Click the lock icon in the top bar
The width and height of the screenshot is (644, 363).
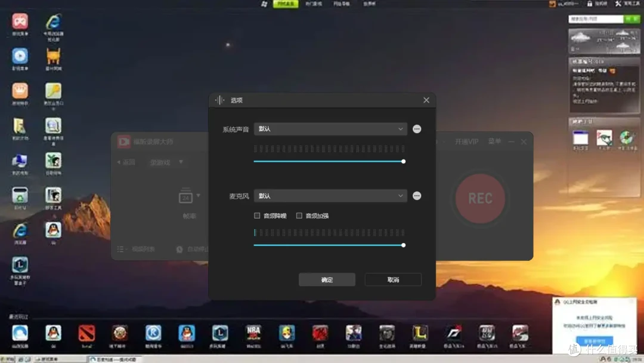pyautogui.click(x=589, y=4)
